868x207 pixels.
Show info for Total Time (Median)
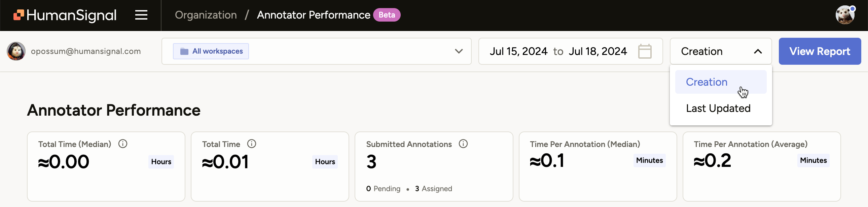click(x=123, y=144)
